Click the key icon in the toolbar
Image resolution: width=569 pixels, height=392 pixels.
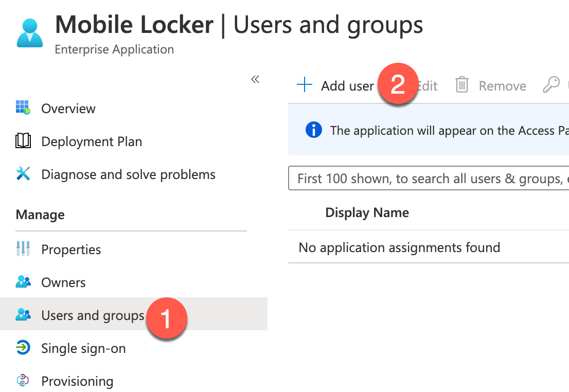click(551, 84)
